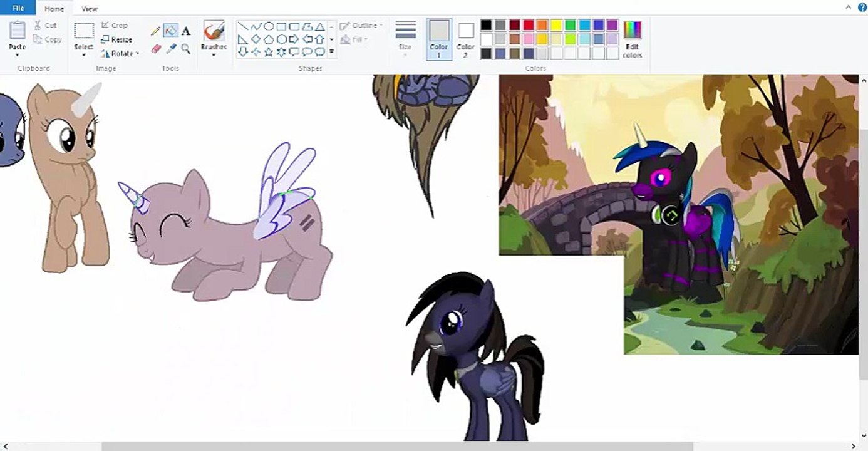Pick the purple color swatch

(612, 25)
